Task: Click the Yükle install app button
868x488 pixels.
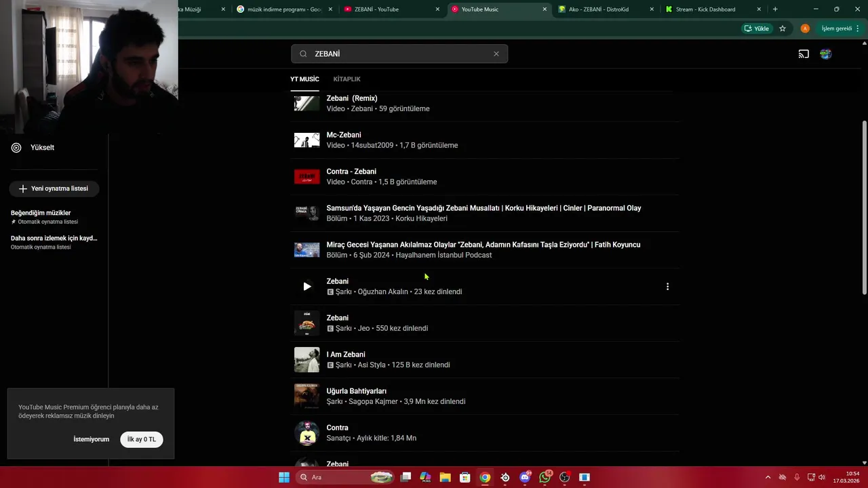Action: pos(757,28)
